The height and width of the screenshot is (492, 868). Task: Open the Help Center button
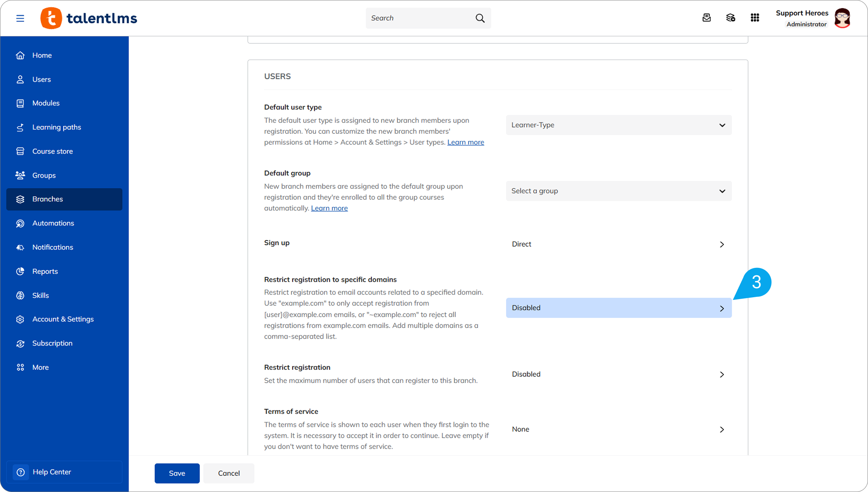(x=64, y=472)
